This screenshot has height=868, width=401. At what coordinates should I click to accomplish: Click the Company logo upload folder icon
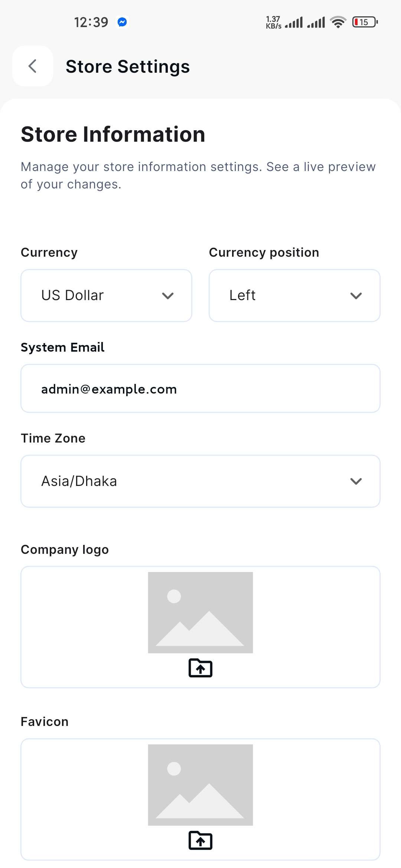pyautogui.click(x=200, y=668)
